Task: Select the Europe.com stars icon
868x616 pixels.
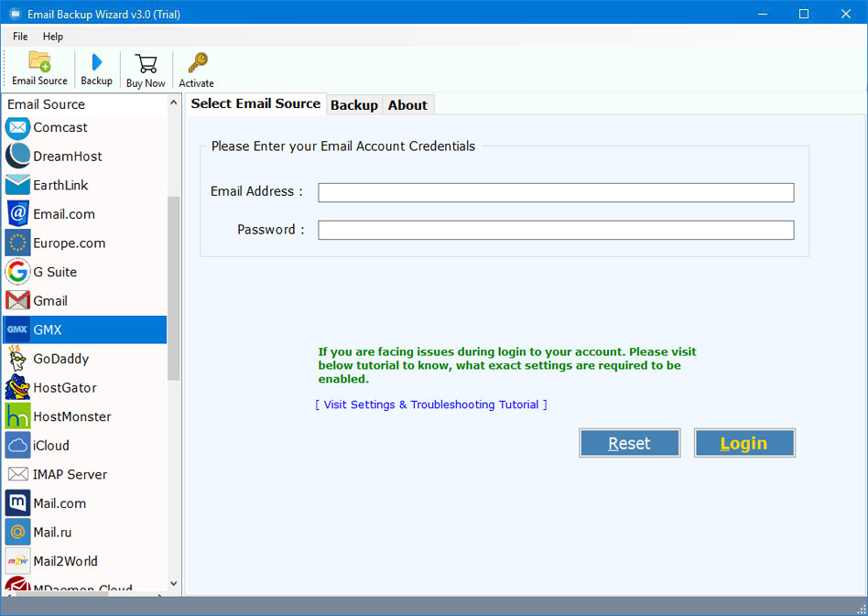Action: point(17,243)
